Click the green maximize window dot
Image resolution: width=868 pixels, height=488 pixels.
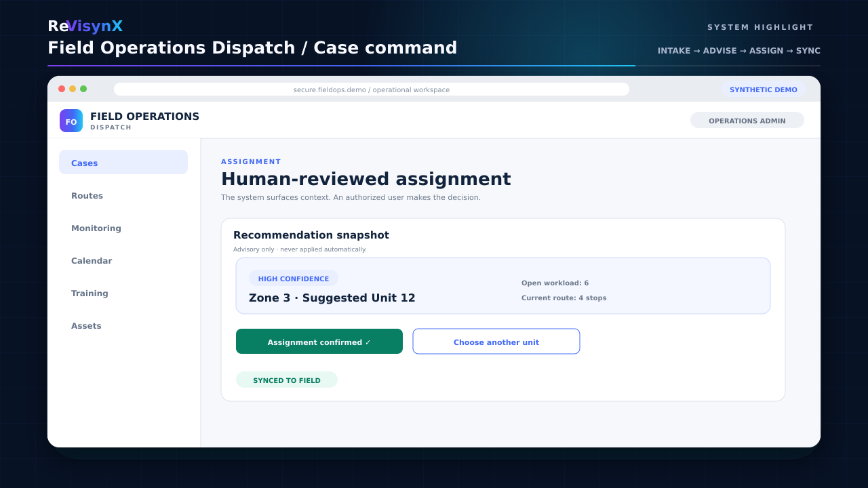pyautogui.click(x=83, y=89)
